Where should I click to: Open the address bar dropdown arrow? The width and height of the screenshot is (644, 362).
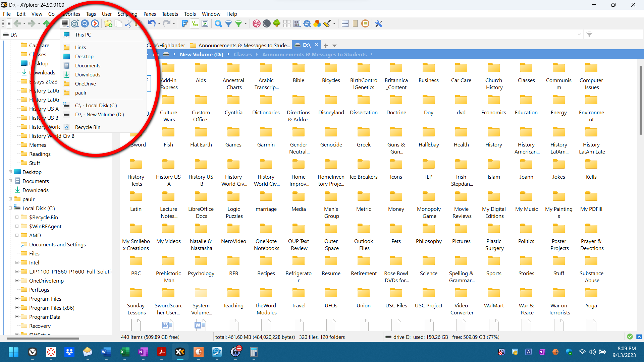tap(579, 35)
